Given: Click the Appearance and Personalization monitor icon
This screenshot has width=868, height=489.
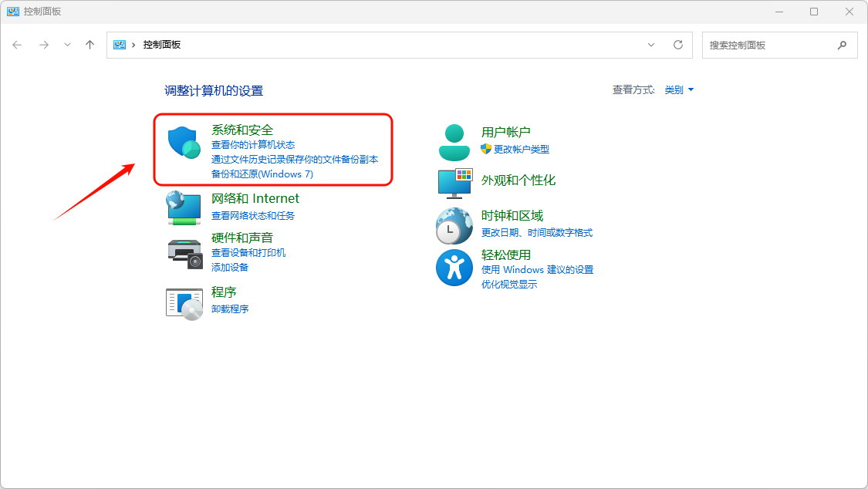Looking at the screenshot, I should pyautogui.click(x=454, y=182).
